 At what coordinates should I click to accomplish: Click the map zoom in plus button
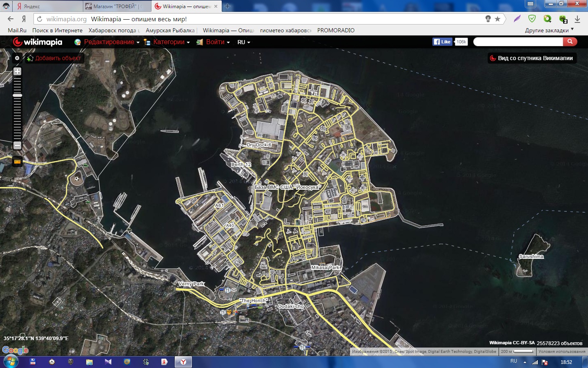tap(17, 71)
